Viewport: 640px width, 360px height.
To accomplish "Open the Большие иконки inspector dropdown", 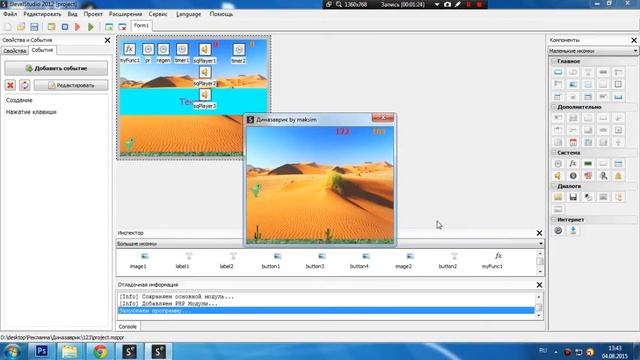I will (x=330, y=244).
